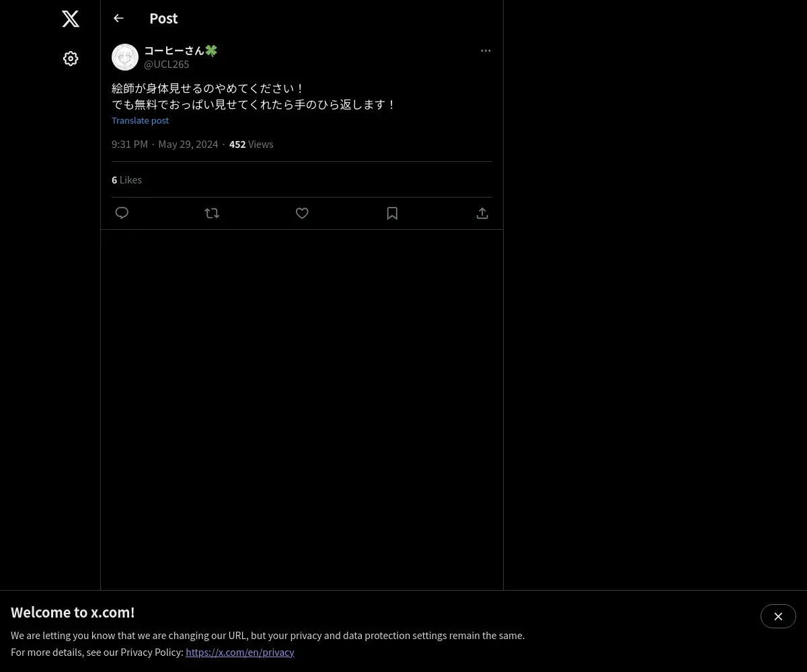Open the X logo home link
Image resolution: width=807 pixels, height=672 pixels.
[x=71, y=19]
